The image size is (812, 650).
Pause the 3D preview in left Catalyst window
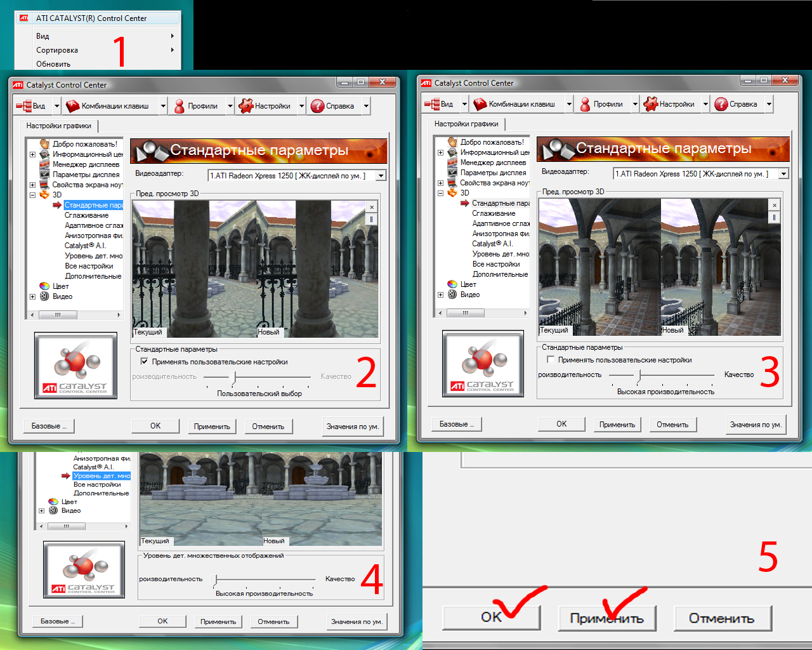(372, 219)
